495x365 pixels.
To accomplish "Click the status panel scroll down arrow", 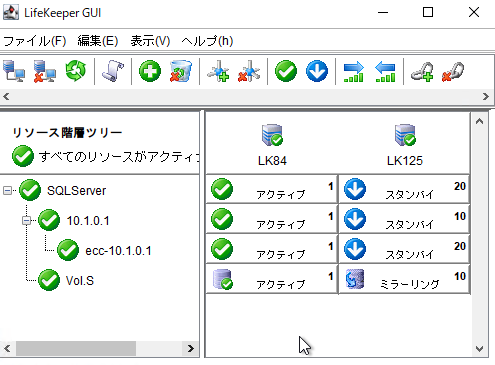I will (x=479, y=349).
